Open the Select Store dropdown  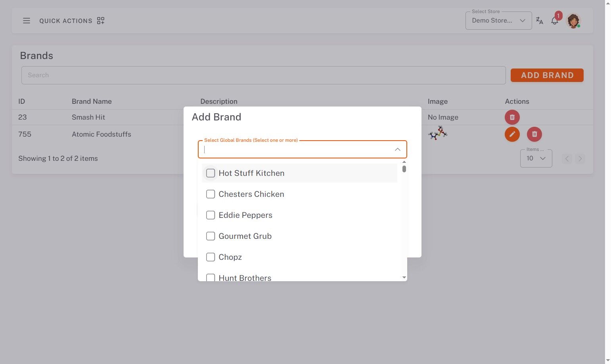point(498,21)
